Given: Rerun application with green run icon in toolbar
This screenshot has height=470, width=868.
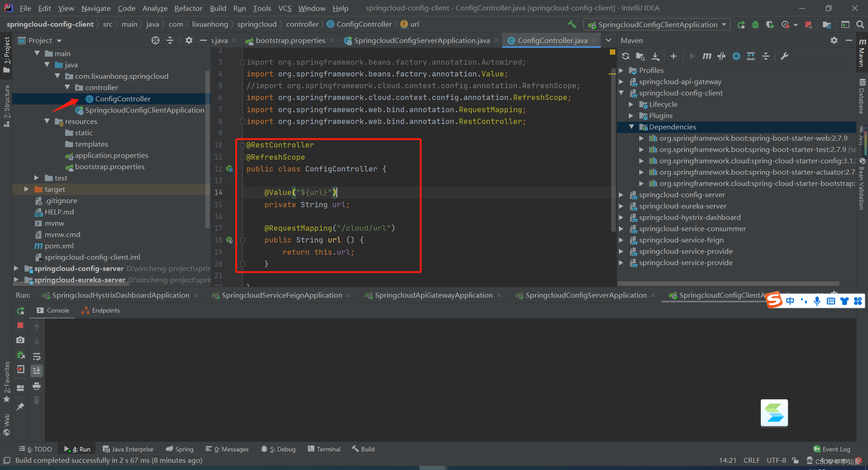Looking at the screenshot, I should (741, 24).
